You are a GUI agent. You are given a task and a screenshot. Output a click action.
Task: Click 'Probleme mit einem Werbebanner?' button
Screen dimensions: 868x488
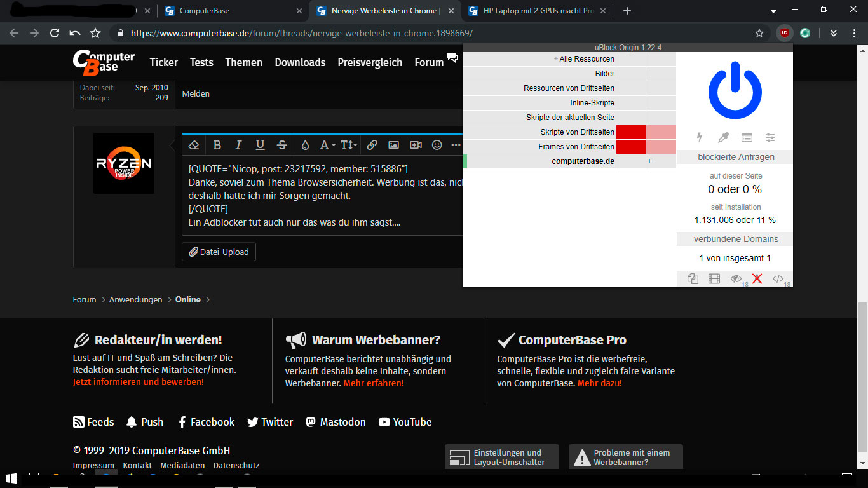[626, 457]
